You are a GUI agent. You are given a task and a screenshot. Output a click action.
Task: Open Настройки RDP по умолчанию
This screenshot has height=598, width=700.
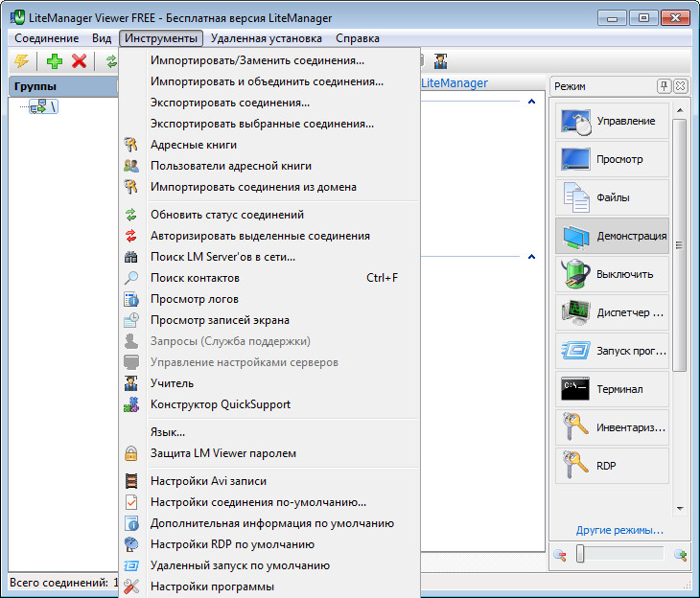[269, 544]
